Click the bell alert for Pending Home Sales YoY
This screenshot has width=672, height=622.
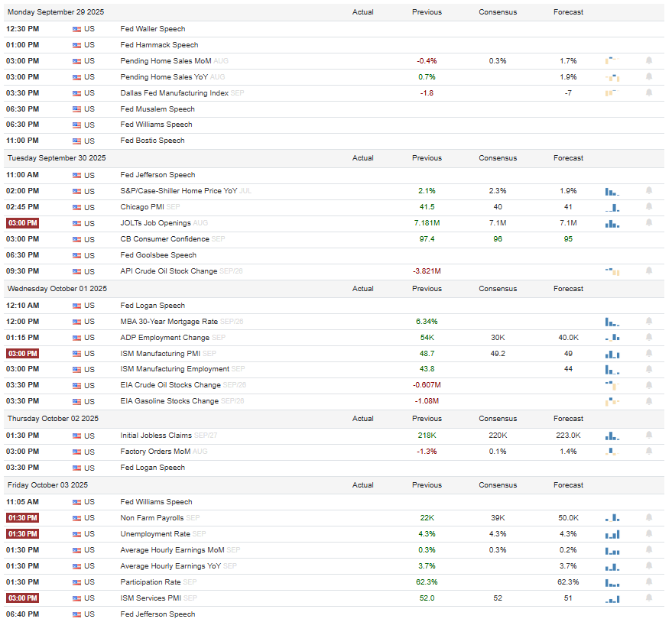coord(649,77)
